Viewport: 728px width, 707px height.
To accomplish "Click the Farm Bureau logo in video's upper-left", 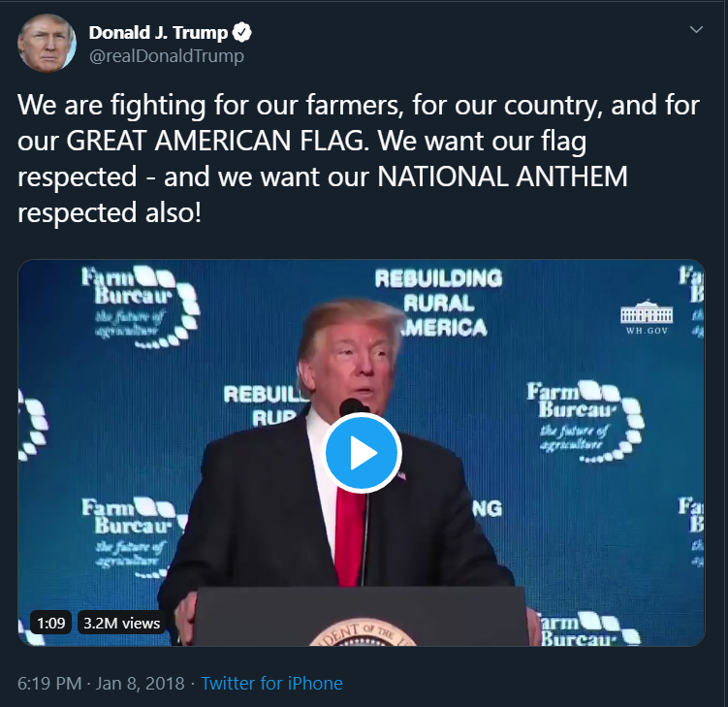I will [141, 306].
